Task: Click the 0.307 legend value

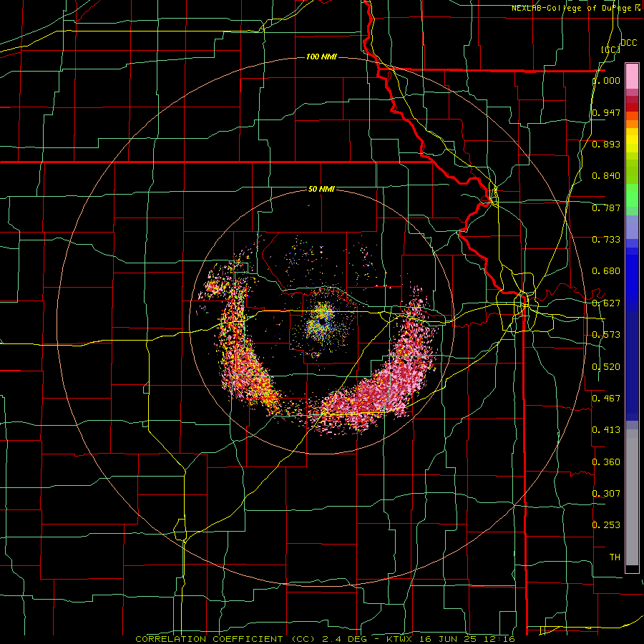Action: click(x=606, y=493)
